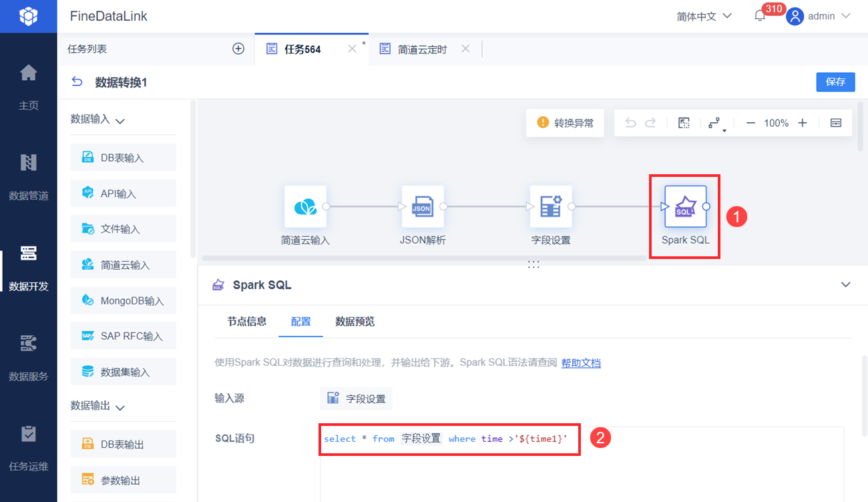
Task: Click inside the SQL语句 editor
Action: pyautogui.click(x=582, y=464)
